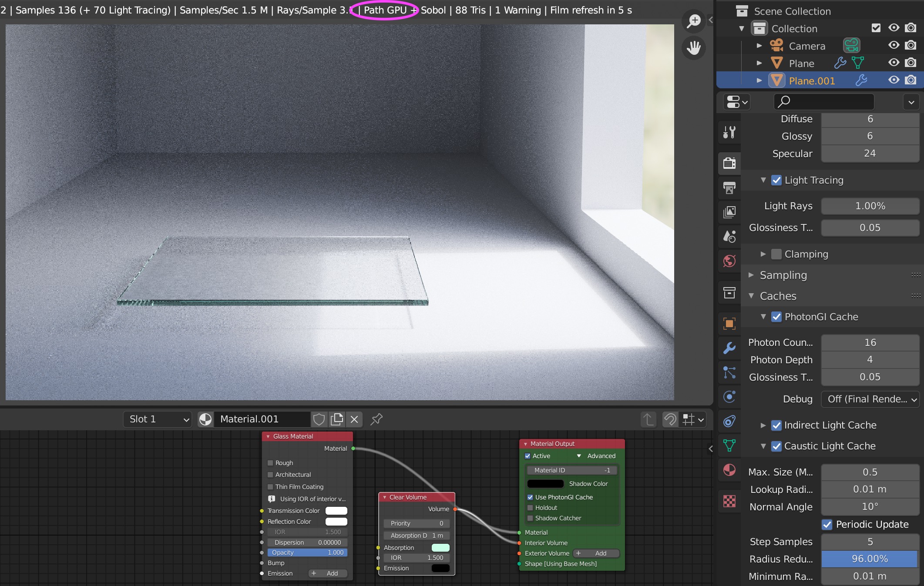
Task: Click the fake user shield icon
Action: 319,419
